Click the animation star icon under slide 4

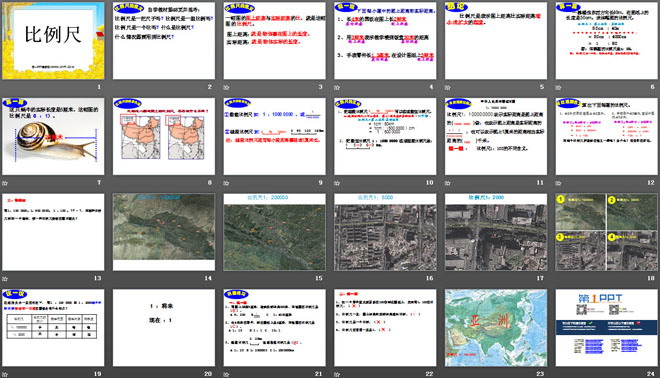point(337,88)
